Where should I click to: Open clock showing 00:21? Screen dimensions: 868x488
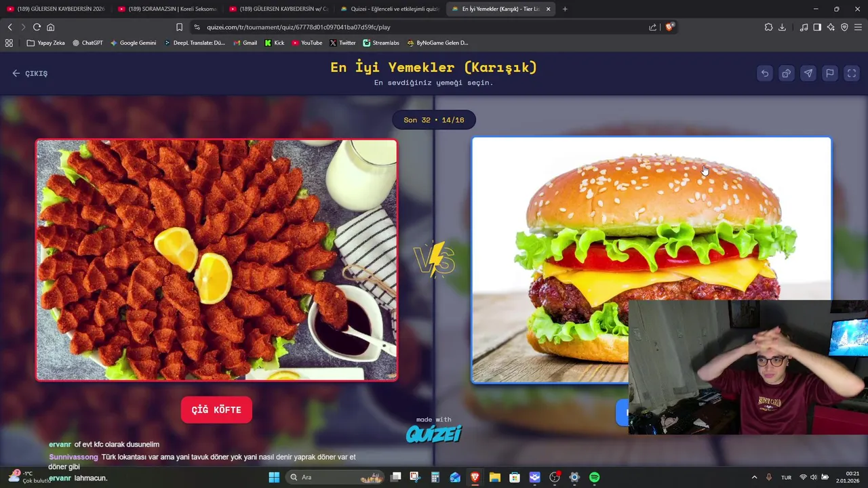coord(848,477)
